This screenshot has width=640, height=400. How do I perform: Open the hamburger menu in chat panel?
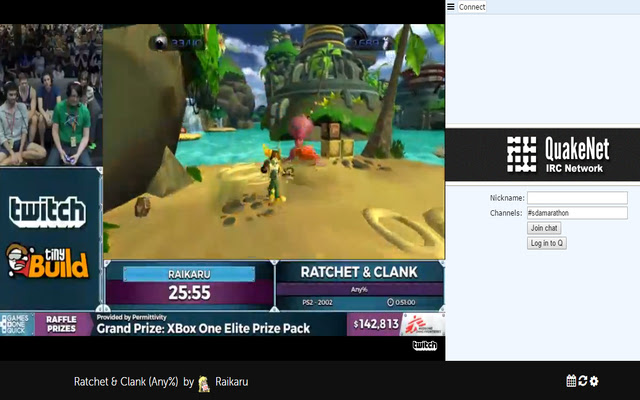[x=451, y=7]
